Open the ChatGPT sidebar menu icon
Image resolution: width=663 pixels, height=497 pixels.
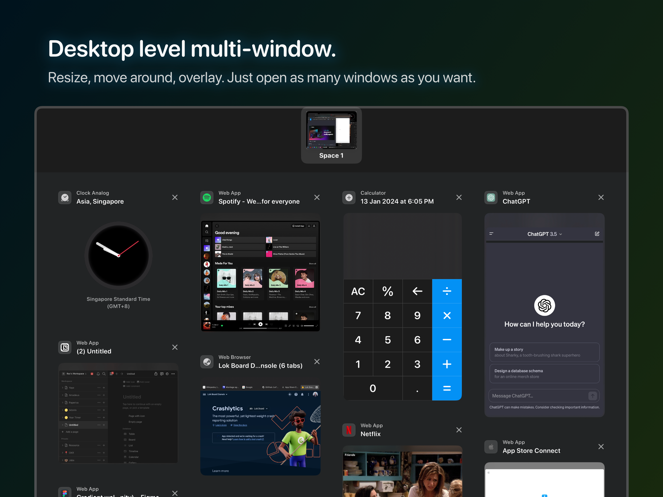491,233
